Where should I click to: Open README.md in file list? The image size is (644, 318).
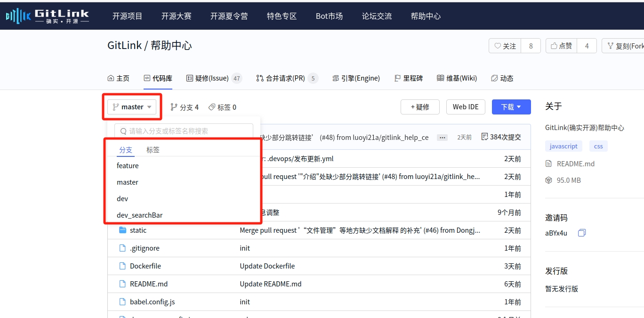coord(149,284)
